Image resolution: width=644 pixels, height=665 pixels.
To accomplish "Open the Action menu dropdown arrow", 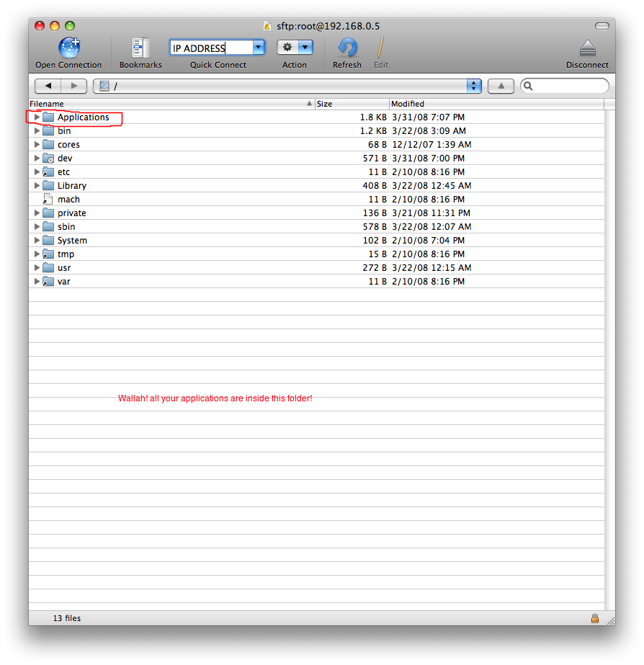I will click(305, 47).
